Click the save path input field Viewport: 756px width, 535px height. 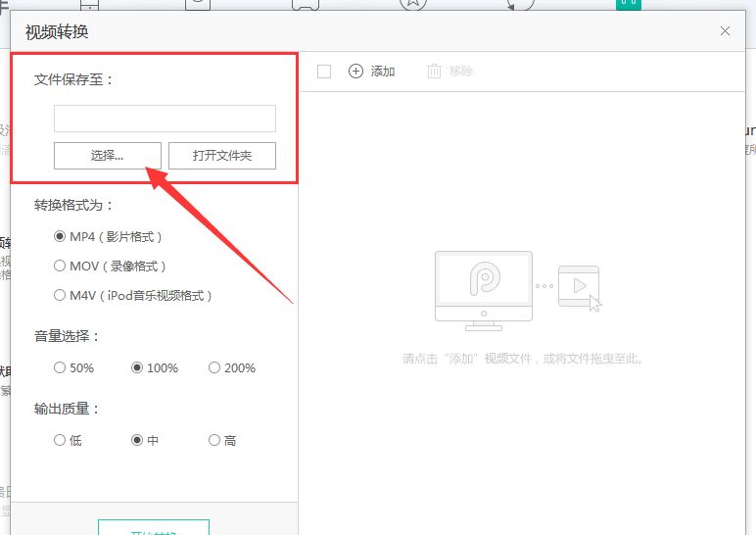coord(165,119)
